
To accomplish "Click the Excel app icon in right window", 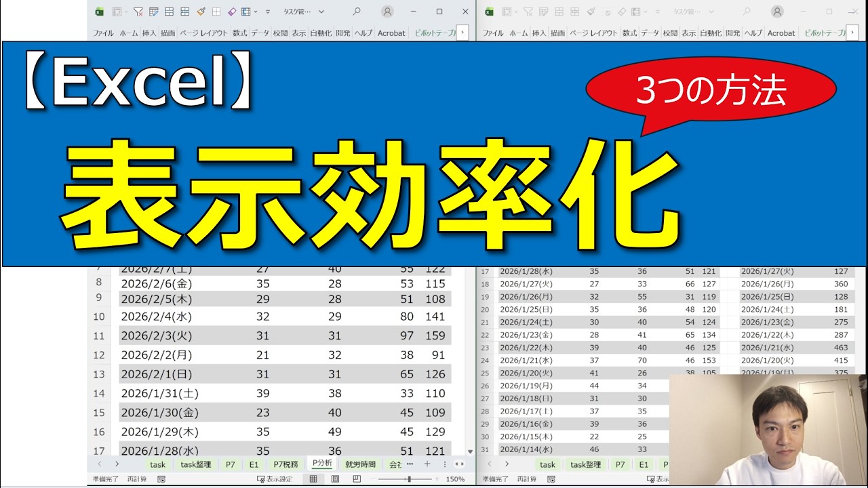I will (489, 12).
